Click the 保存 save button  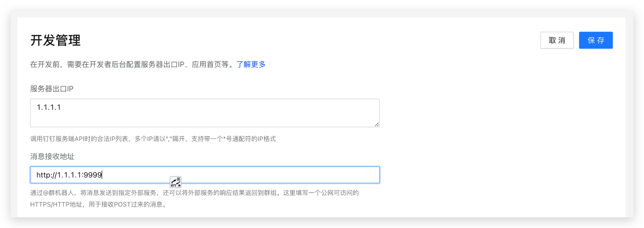pos(596,40)
